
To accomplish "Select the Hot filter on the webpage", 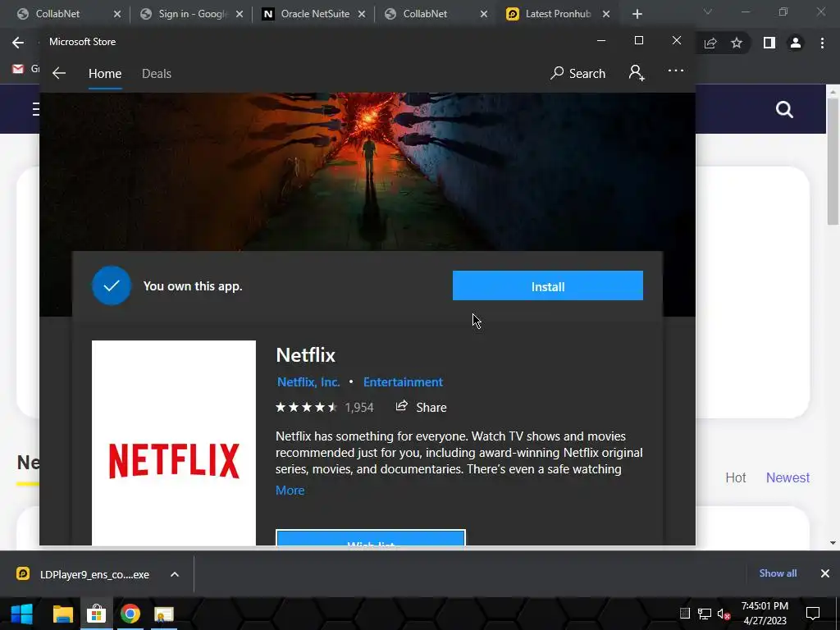I will click(736, 477).
